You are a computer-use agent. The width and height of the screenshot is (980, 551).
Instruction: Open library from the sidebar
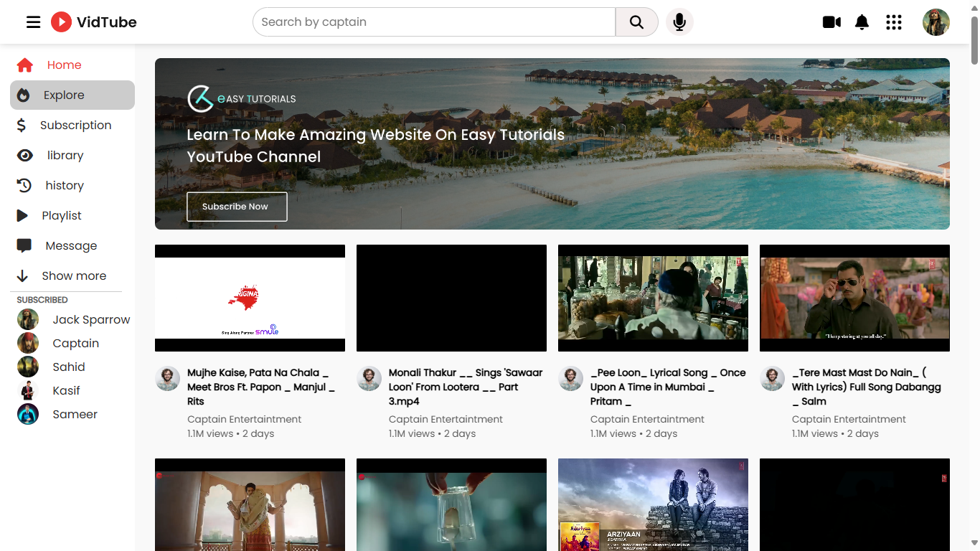[x=65, y=155]
